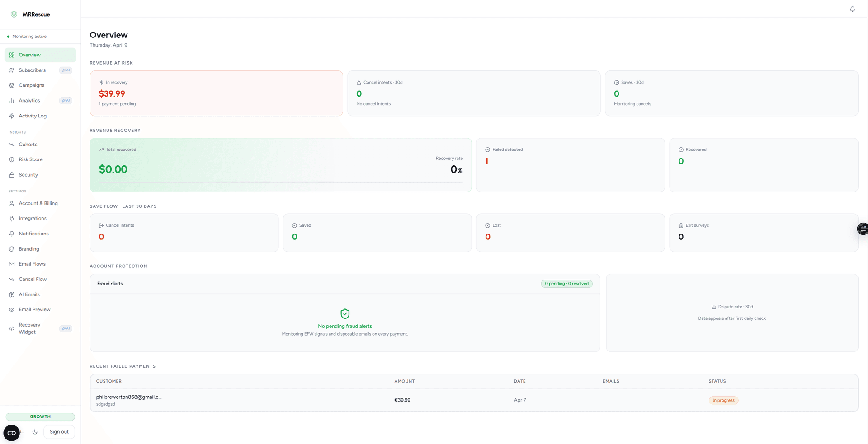Click the Analytics bar chart icon
868x444 pixels.
(12, 101)
